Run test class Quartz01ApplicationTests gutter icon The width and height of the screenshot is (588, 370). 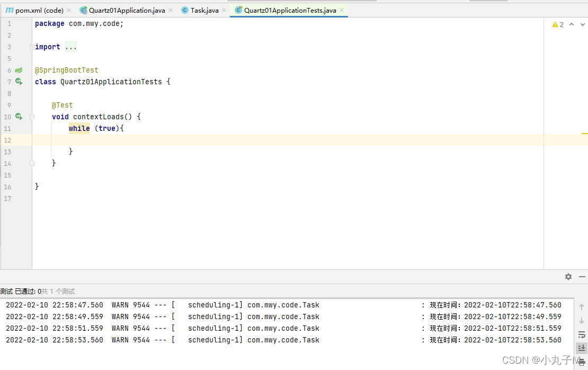point(19,82)
